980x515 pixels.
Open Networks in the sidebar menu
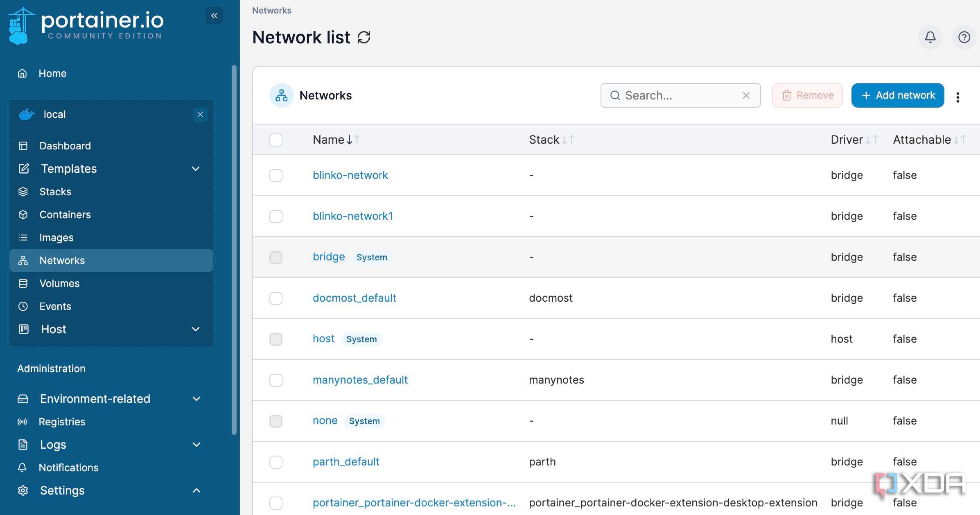click(x=111, y=260)
